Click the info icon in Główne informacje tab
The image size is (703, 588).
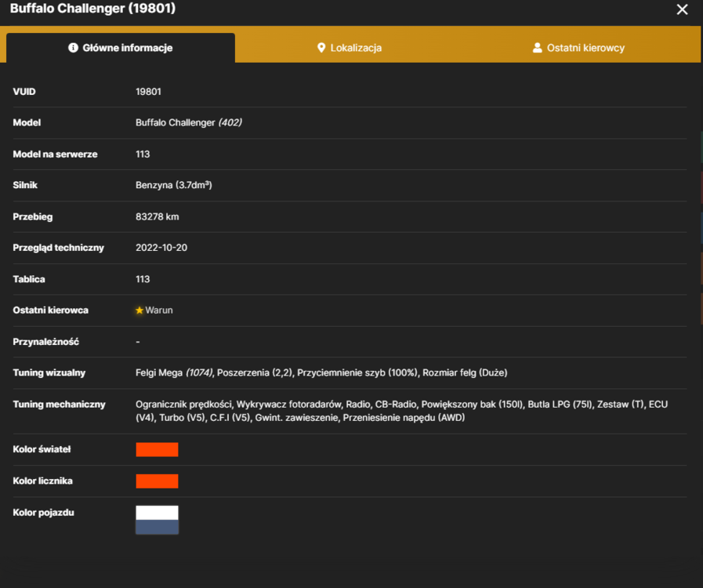(x=73, y=48)
